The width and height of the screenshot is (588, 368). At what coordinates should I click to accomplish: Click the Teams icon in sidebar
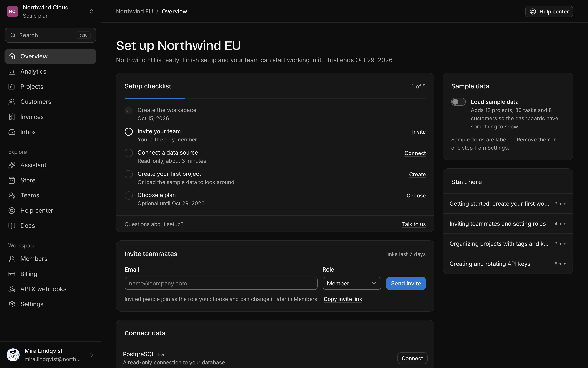coord(12,195)
